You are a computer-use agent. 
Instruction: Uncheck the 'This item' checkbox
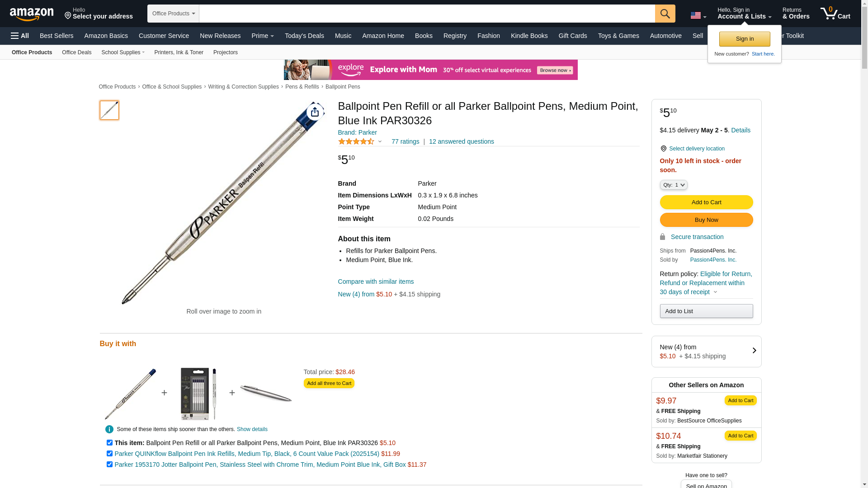point(109,443)
